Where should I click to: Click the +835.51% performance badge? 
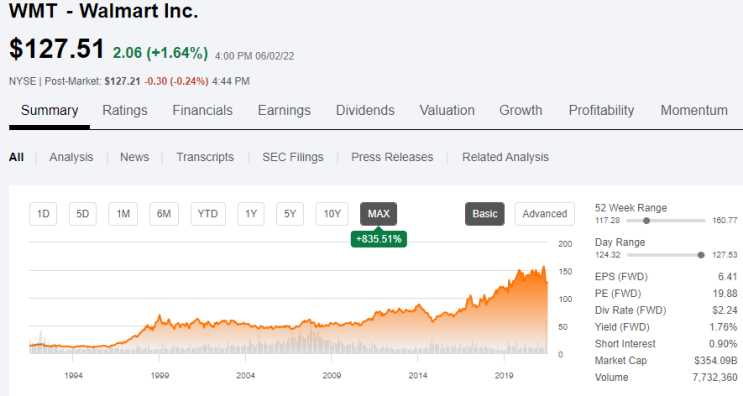pyautogui.click(x=379, y=239)
